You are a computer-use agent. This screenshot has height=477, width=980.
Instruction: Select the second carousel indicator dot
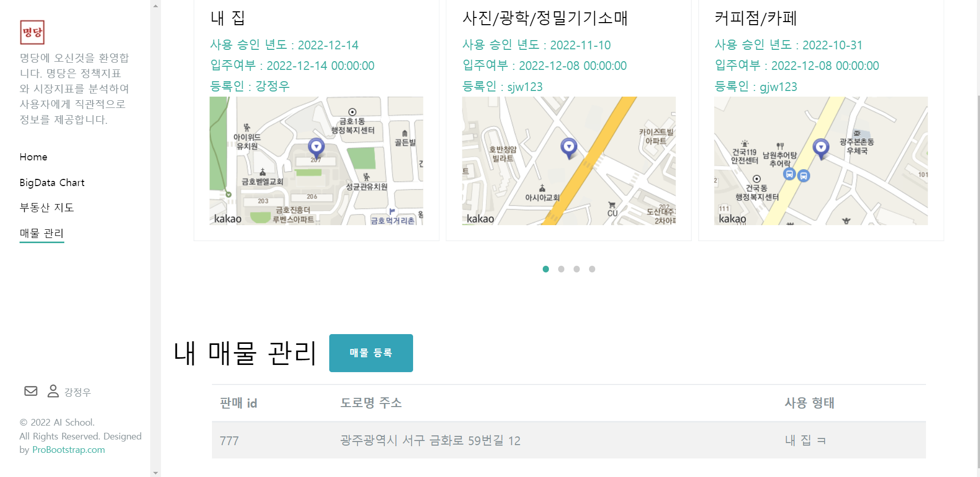tap(561, 269)
